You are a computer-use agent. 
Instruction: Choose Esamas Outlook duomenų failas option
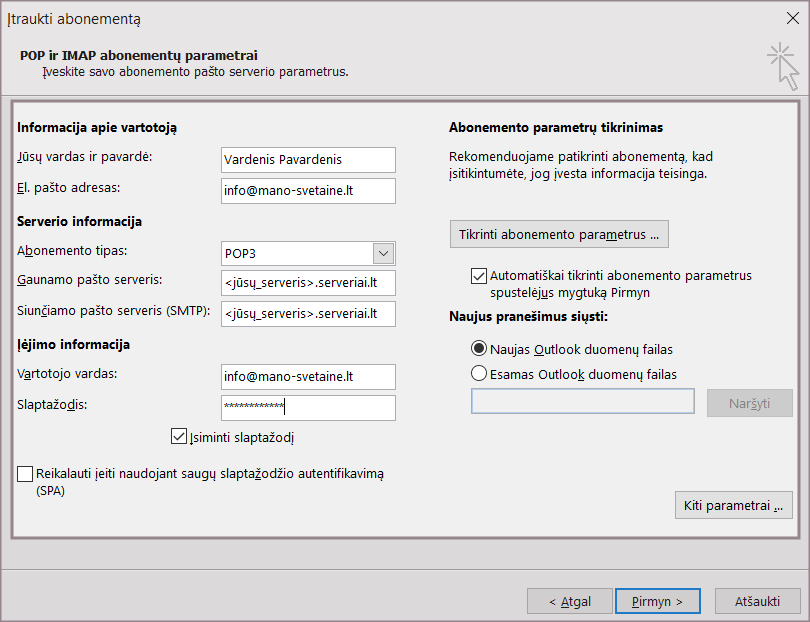point(478,374)
